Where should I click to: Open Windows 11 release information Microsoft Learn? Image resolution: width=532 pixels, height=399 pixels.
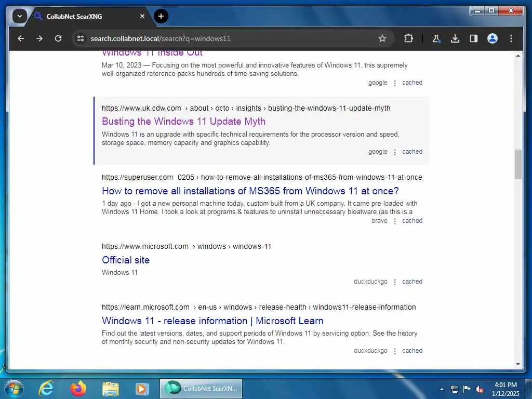pos(212,321)
